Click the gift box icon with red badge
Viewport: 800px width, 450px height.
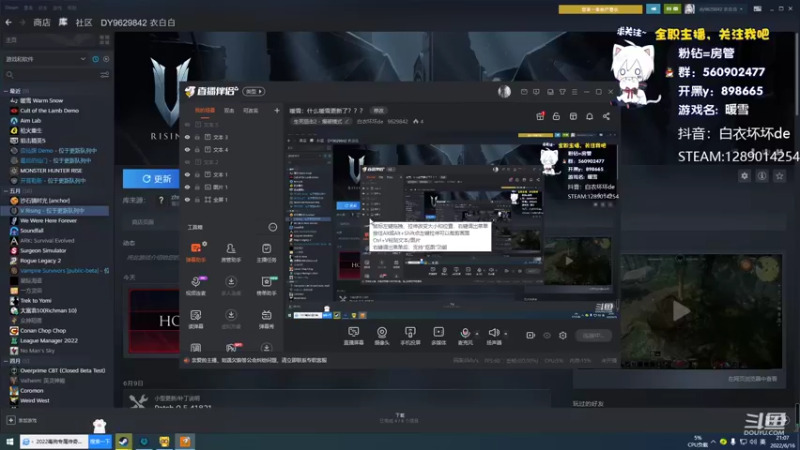[540, 116]
